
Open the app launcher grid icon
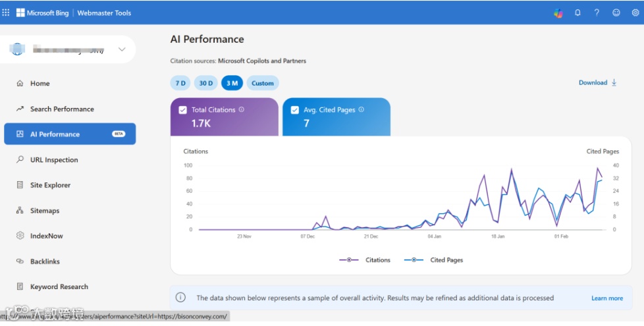coord(6,13)
